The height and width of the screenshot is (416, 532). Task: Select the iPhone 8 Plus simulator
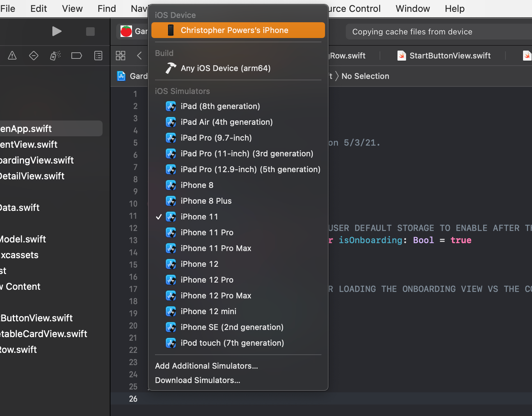(x=238, y=201)
